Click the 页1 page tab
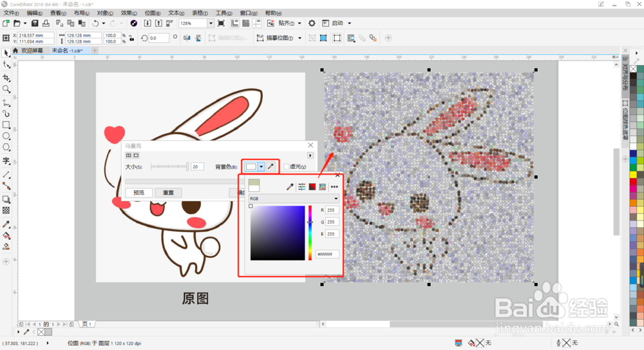Screen dimensions: 644x350 pyautogui.click(x=87, y=324)
